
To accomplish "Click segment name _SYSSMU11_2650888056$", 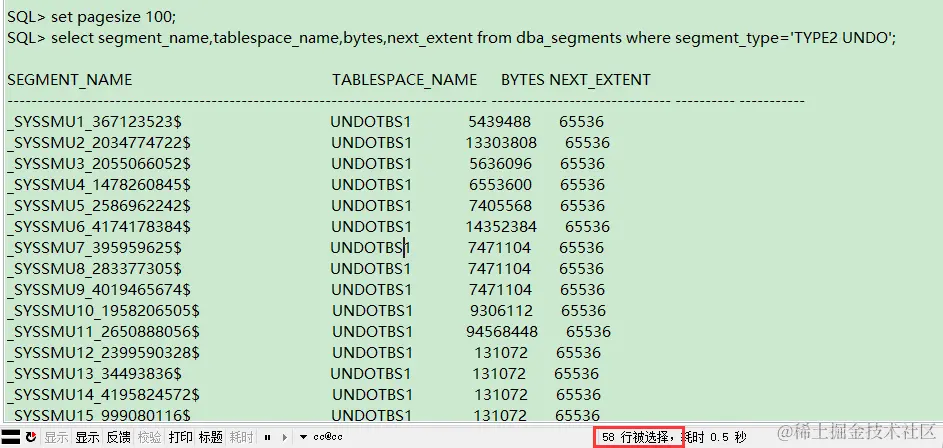I will [103, 332].
